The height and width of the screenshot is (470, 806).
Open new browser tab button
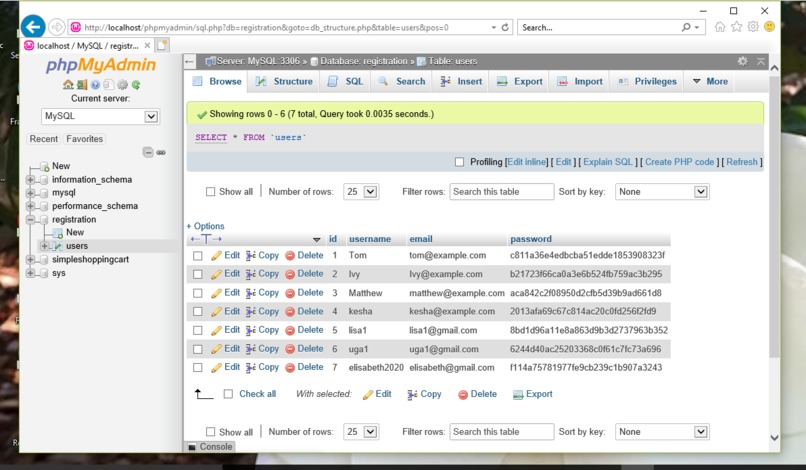click(x=162, y=45)
